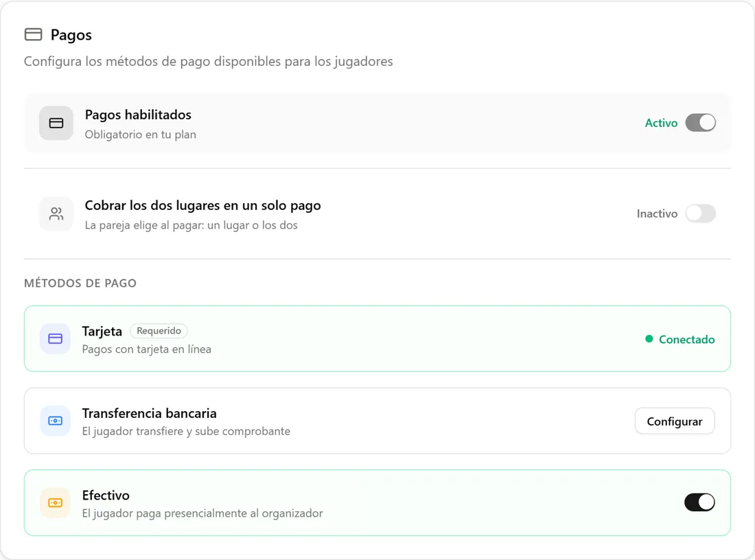755x560 pixels.
Task: Click the Requerido badge next to Tarjeta
Action: [x=159, y=331]
